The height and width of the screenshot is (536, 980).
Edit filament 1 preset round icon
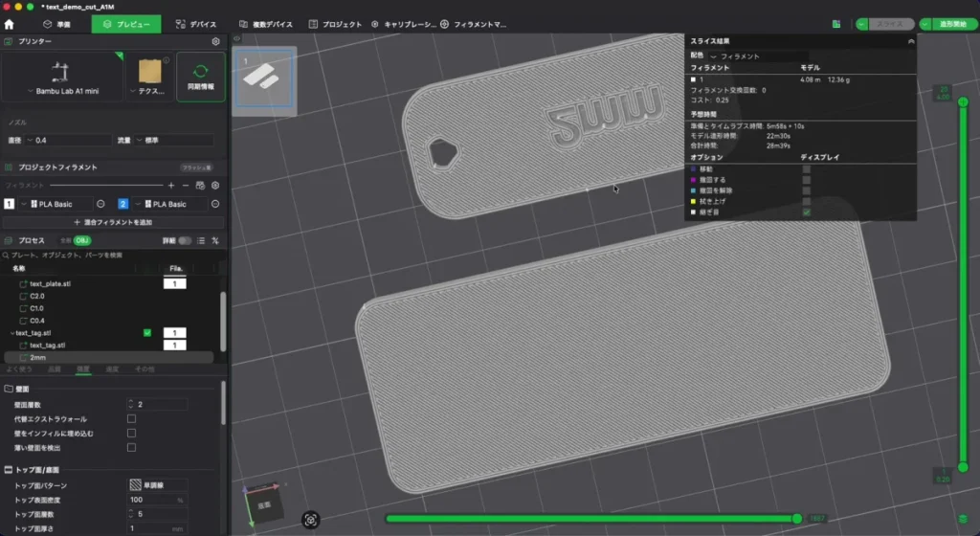point(100,204)
